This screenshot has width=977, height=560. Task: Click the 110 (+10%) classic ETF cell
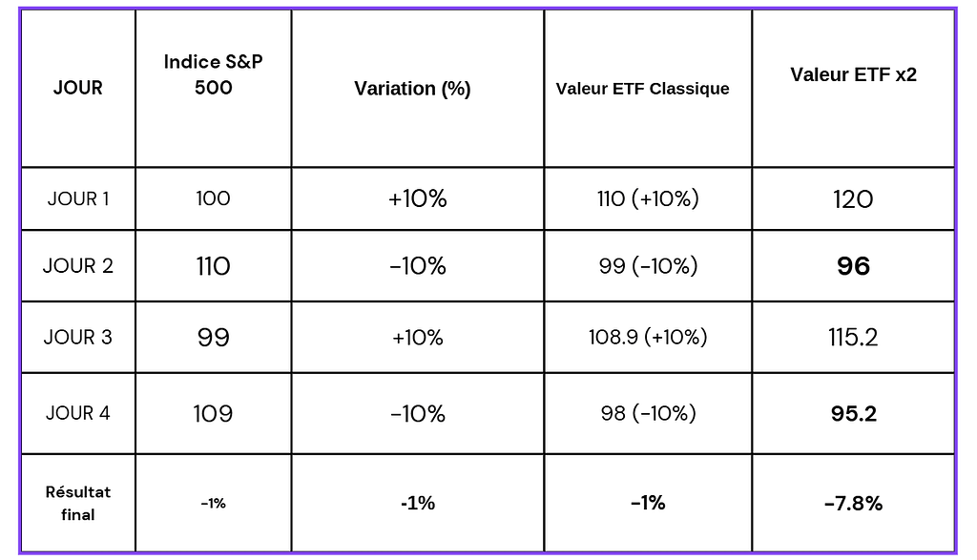pos(649,198)
